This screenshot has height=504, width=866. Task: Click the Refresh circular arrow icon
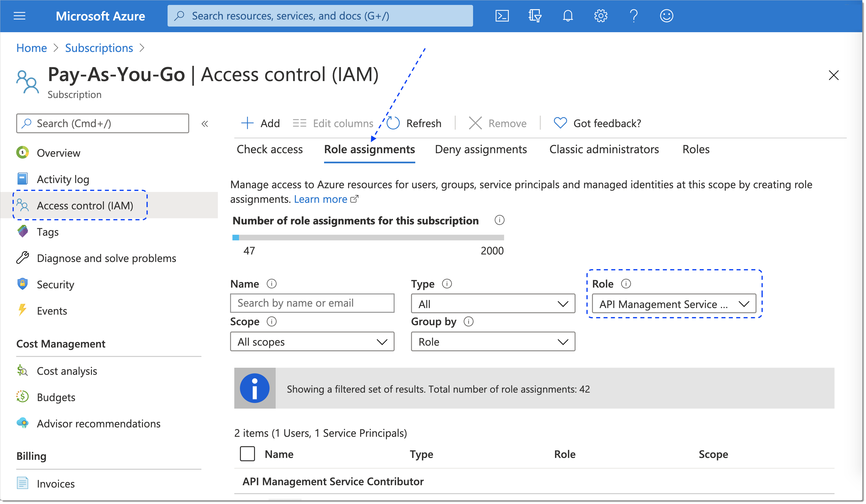pyautogui.click(x=393, y=123)
